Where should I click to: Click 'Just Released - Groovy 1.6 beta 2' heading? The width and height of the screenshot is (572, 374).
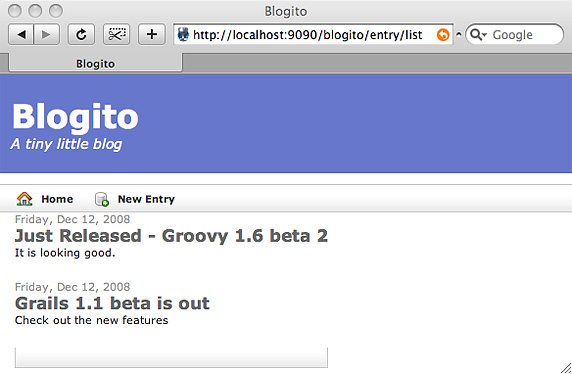point(171,236)
